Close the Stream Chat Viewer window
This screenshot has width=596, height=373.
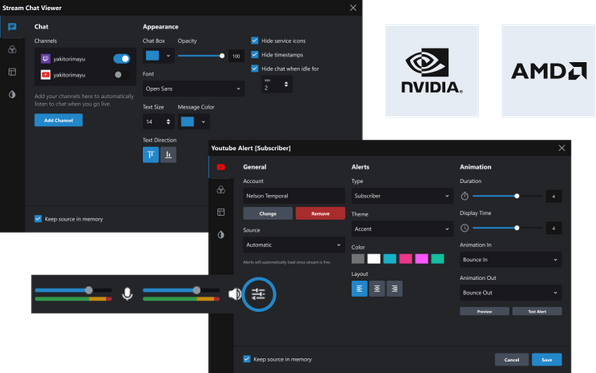[x=353, y=8]
